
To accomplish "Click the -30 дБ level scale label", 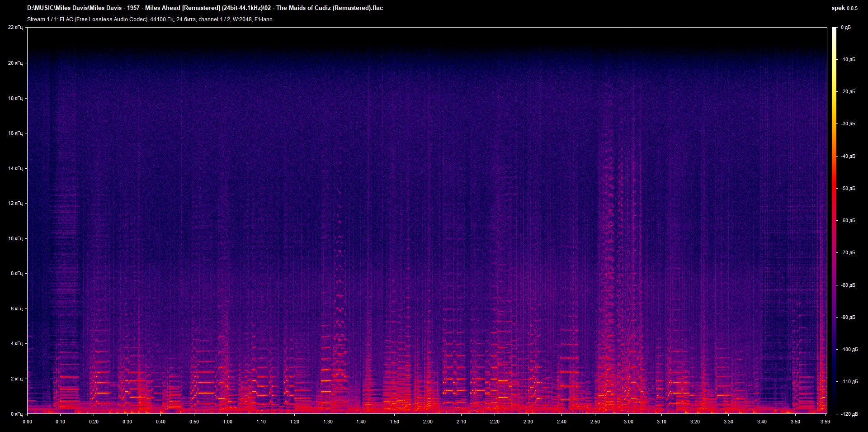I will point(848,124).
